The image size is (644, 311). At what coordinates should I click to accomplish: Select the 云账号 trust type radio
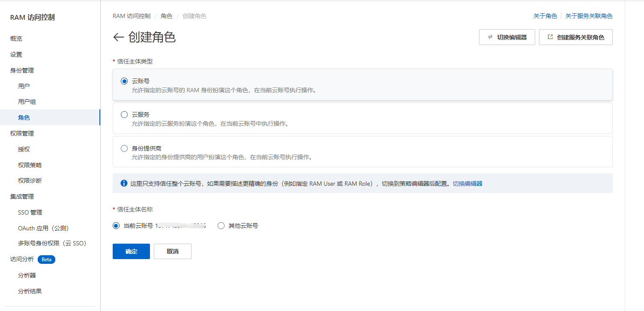click(124, 81)
